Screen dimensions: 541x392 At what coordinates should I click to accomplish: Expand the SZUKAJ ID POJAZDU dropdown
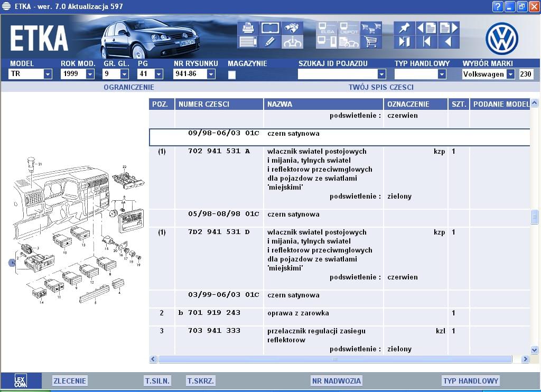pos(381,74)
